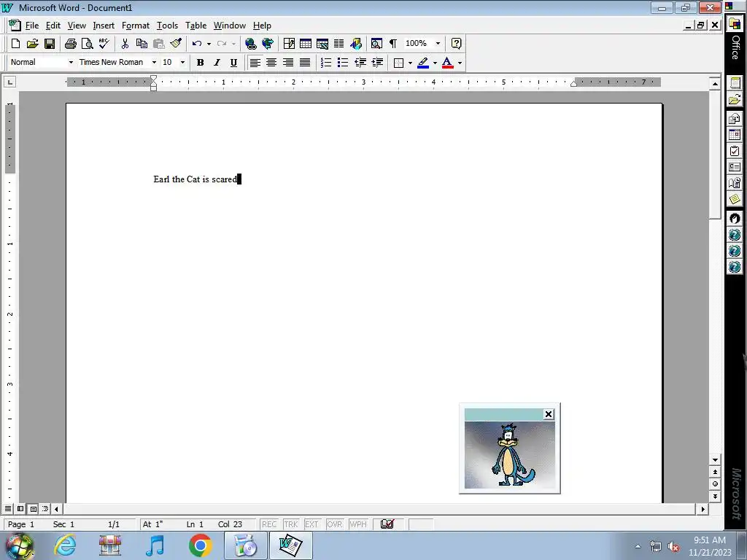This screenshot has height=560, width=747.
Task: Create a bulleted list
Action: point(343,63)
